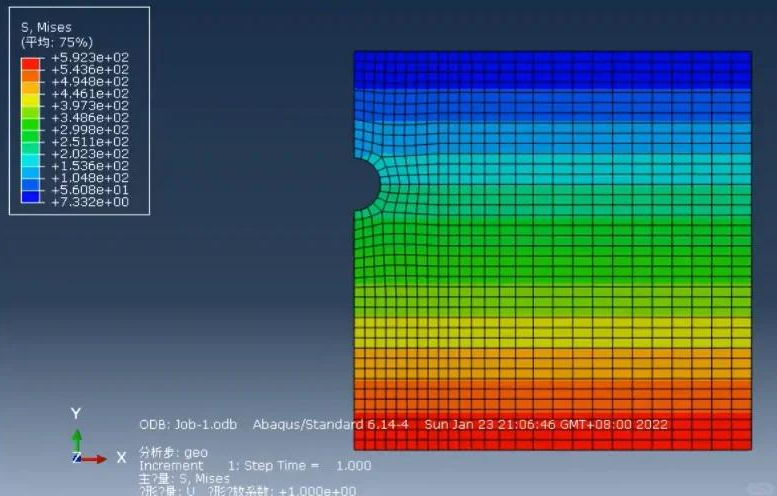Click the +5.923e+02 maximum legend value

[90, 57]
